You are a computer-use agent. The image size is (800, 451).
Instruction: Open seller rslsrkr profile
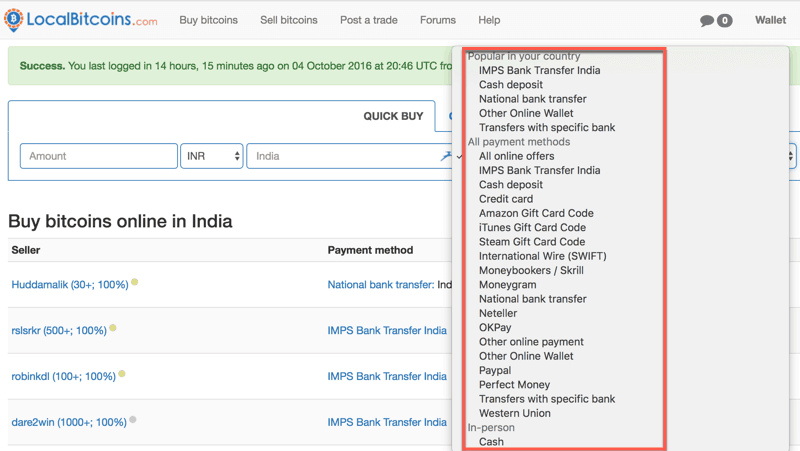coord(59,331)
